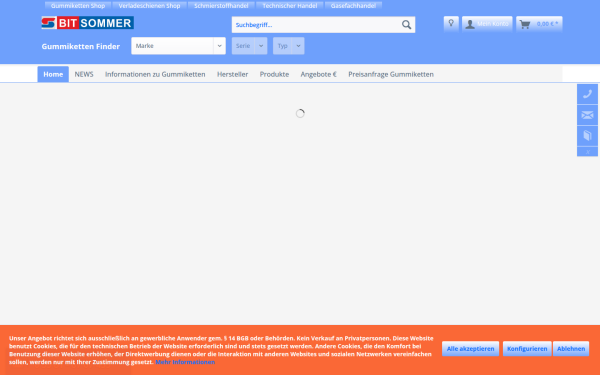600x375 pixels.
Task: Select the Home navigation tab
Action: [x=53, y=74]
